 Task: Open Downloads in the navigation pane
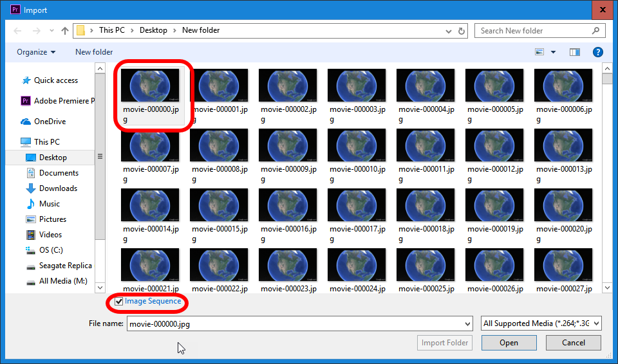coord(51,188)
